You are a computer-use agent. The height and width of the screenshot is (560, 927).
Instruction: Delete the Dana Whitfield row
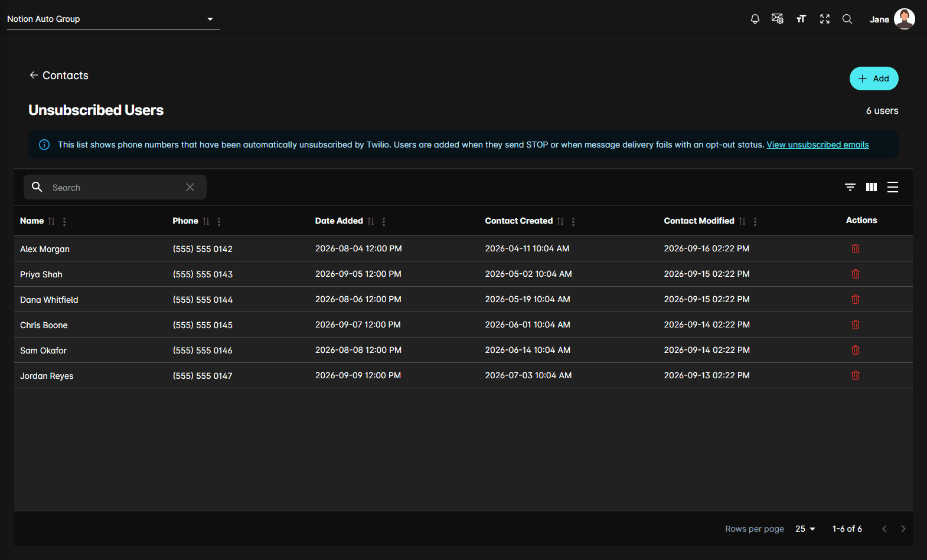(856, 299)
